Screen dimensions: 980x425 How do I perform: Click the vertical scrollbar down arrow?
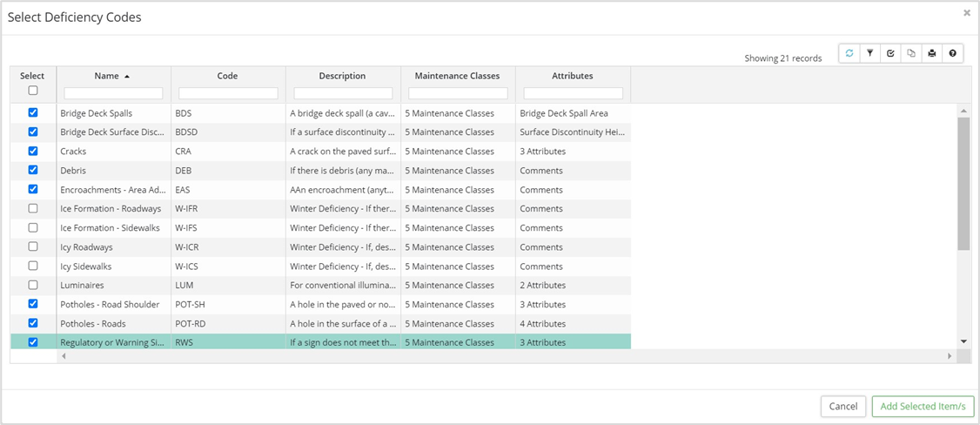coord(963,341)
